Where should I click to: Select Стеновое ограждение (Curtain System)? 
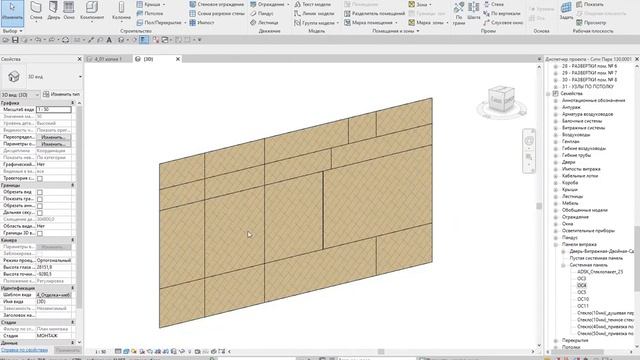click(x=217, y=4)
